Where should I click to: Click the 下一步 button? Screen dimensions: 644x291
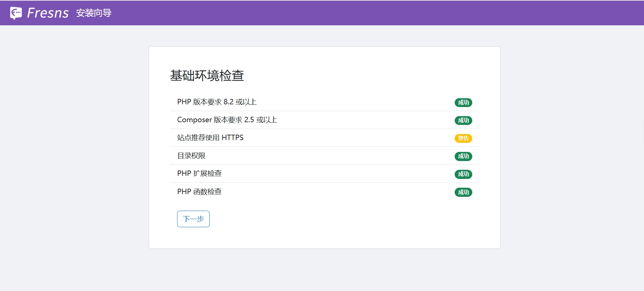point(193,219)
